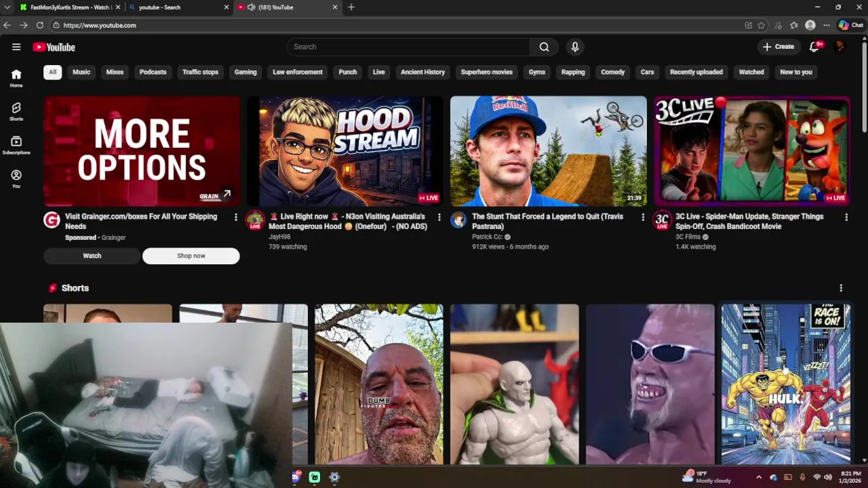Open Subscriptions in the sidebar

pos(16,145)
